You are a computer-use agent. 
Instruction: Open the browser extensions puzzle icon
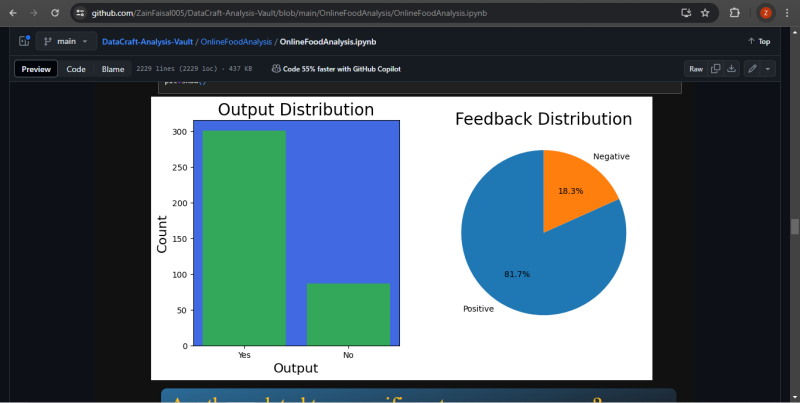[x=735, y=13]
